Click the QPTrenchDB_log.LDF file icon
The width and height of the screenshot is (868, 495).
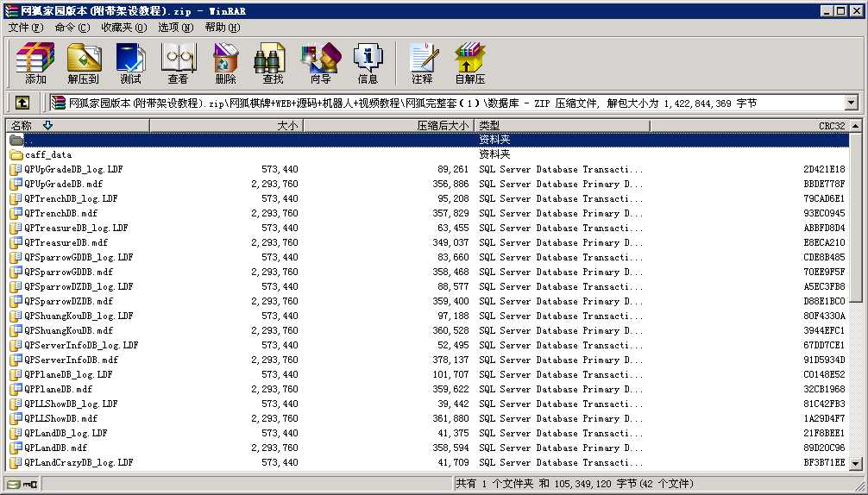tap(16, 198)
